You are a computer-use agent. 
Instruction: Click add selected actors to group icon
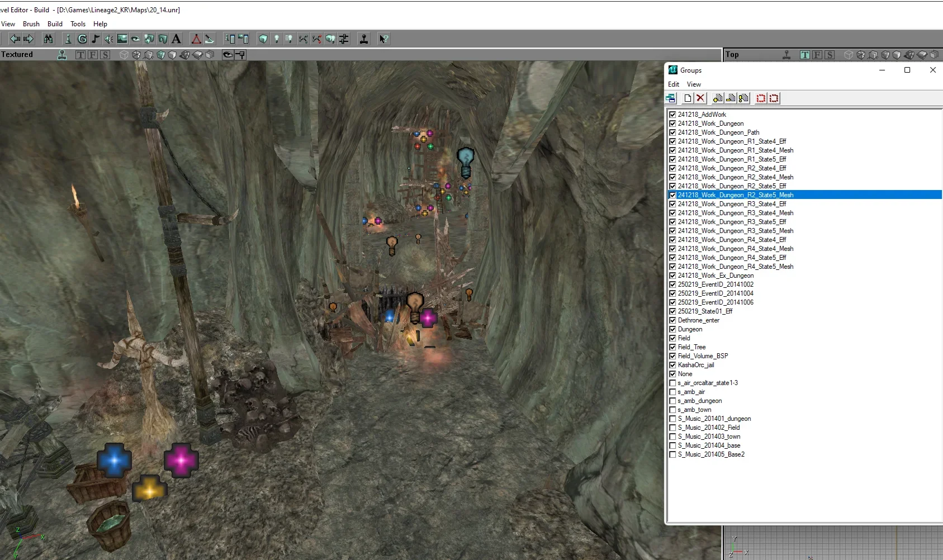point(718,98)
